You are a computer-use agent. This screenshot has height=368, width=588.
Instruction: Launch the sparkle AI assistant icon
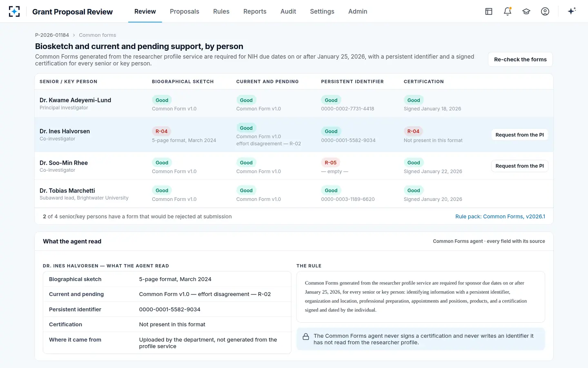[572, 11]
